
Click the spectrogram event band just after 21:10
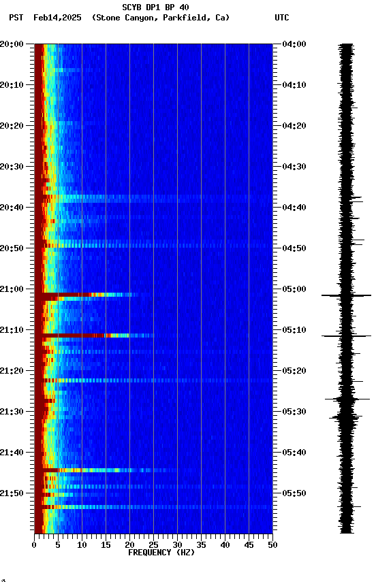click(95, 336)
